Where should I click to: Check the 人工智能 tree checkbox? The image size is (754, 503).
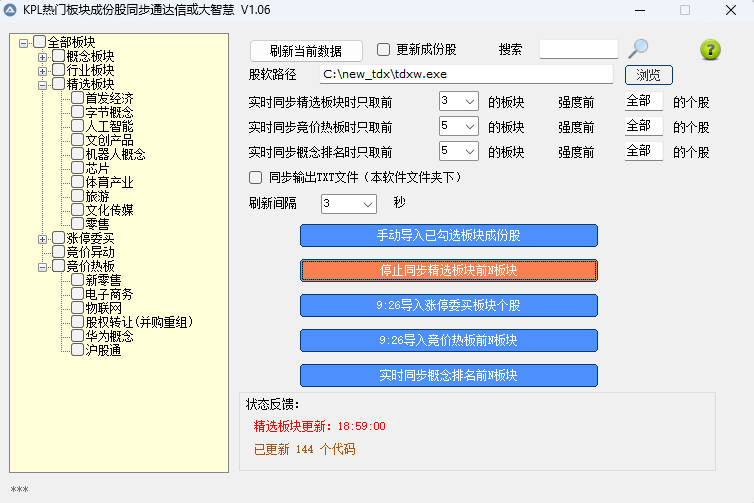(x=76, y=126)
